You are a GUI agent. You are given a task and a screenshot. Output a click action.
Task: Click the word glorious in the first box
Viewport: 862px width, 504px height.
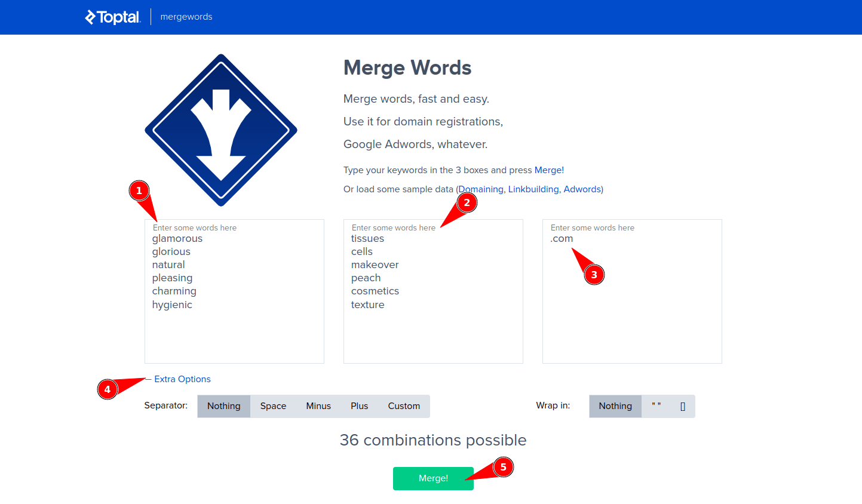[171, 252]
